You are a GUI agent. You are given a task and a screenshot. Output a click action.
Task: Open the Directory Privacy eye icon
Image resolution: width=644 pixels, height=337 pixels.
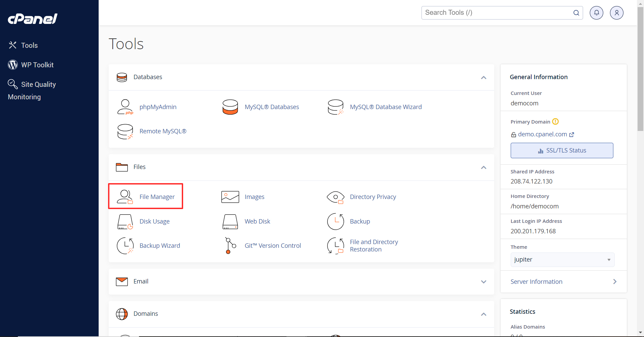[x=335, y=197]
